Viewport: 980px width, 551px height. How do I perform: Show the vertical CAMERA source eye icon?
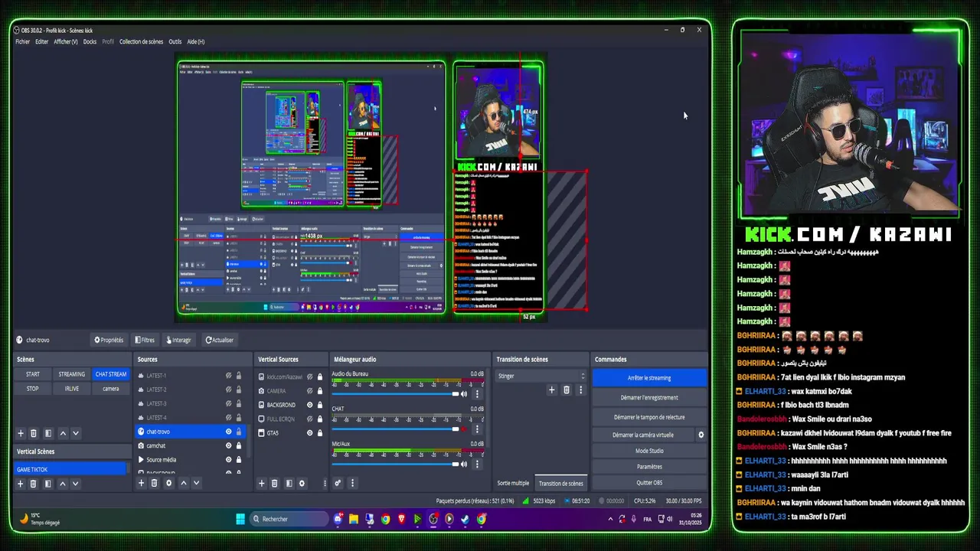[x=310, y=390]
